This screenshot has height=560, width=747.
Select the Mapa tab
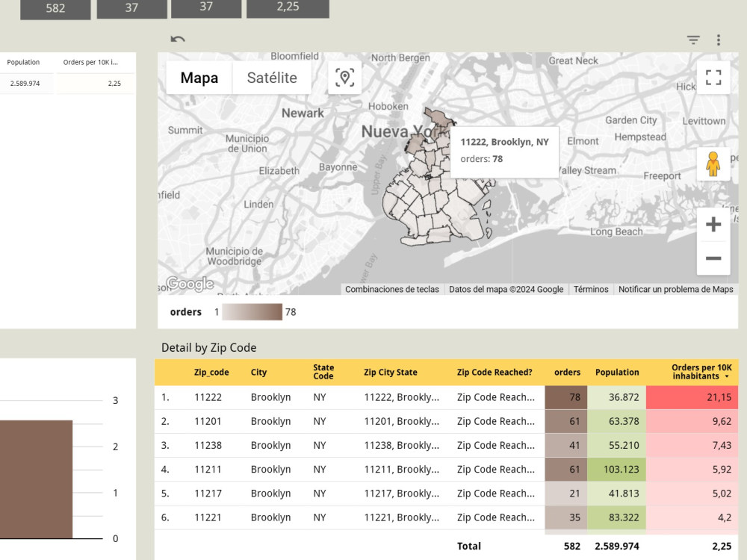[x=198, y=77]
